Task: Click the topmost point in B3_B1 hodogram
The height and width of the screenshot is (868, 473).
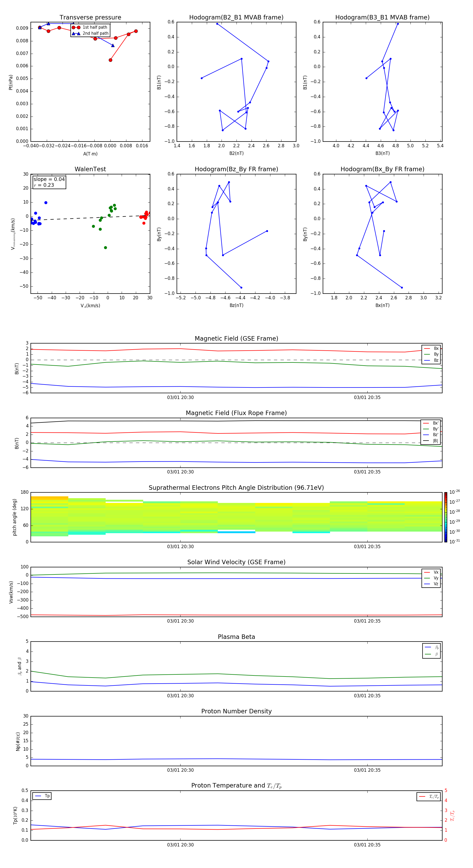Action: (398, 24)
